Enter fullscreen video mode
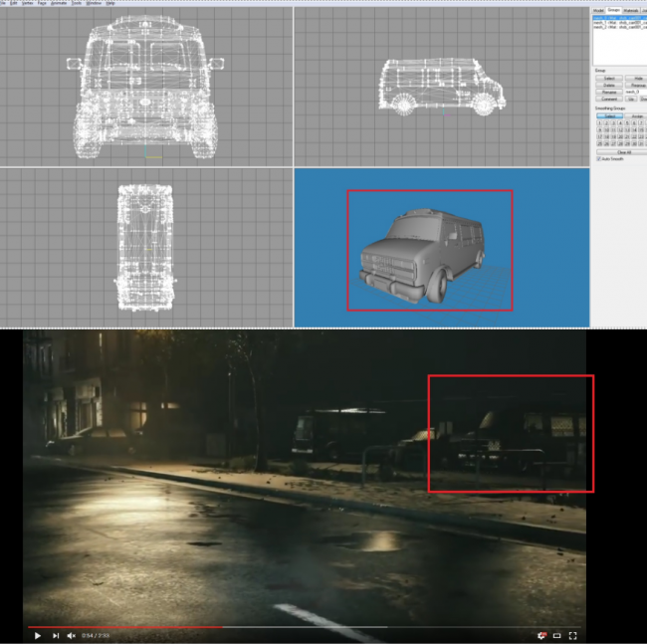 pyautogui.click(x=573, y=635)
